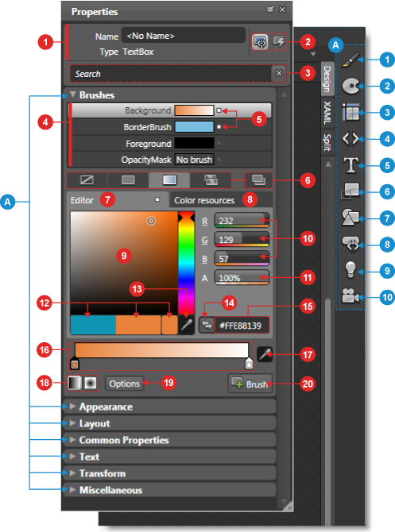Click the BorderBrush blue swatch

click(194, 127)
